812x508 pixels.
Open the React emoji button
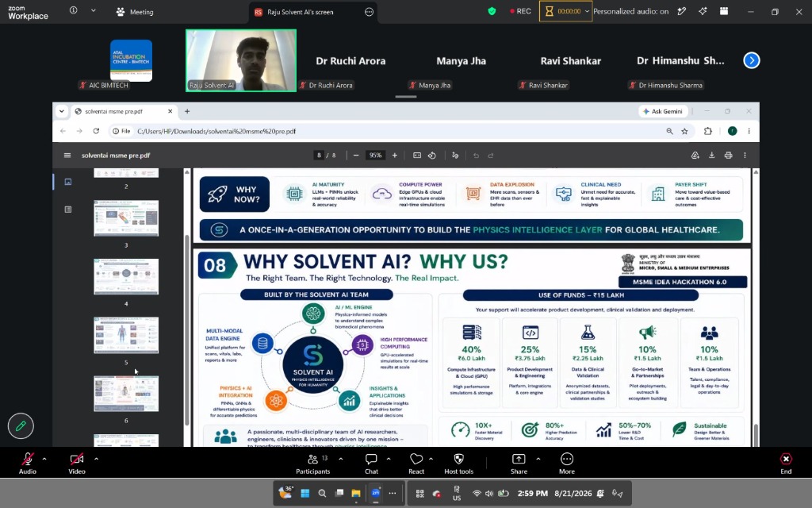pyautogui.click(x=416, y=463)
